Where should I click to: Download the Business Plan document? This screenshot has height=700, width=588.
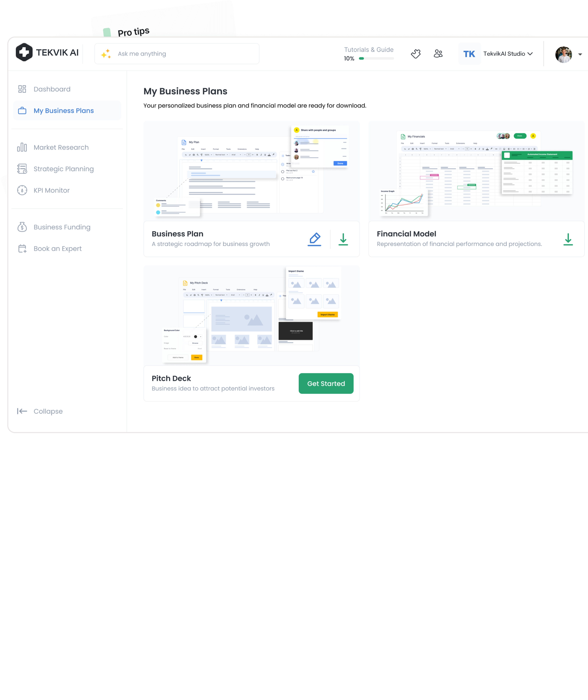coord(343,239)
